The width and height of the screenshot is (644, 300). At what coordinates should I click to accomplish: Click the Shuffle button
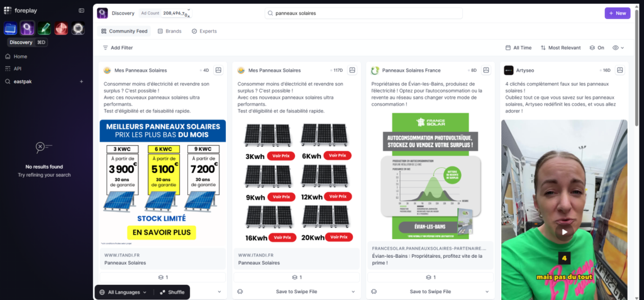[x=172, y=292]
